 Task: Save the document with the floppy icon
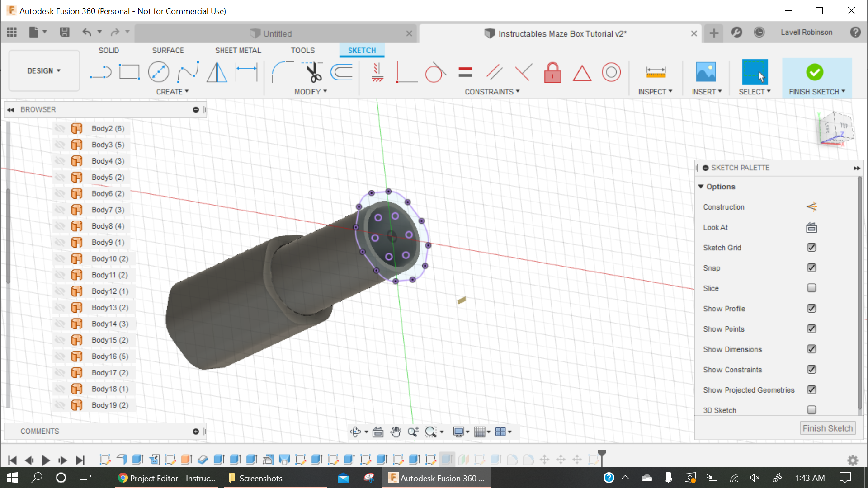[x=65, y=32]
